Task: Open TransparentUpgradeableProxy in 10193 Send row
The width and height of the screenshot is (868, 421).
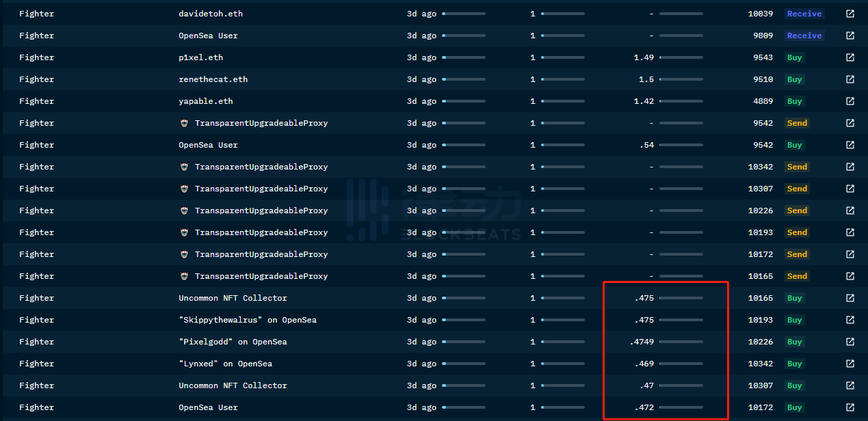Action: click(x=261, y=232)
